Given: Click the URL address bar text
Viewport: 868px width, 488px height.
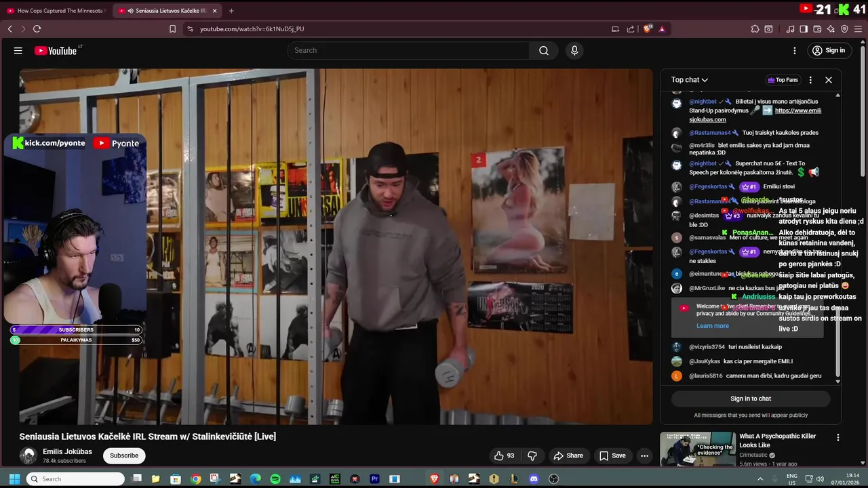Looking at the screenshot, I should pos(252,29).
